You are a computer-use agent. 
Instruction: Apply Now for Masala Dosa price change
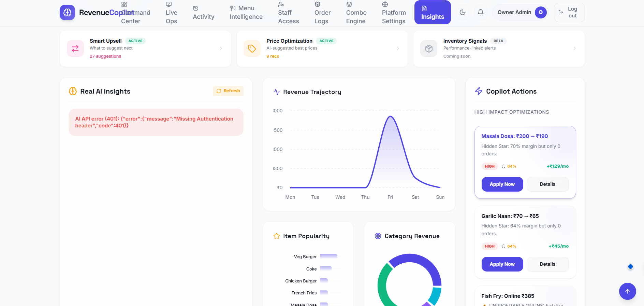502,184
